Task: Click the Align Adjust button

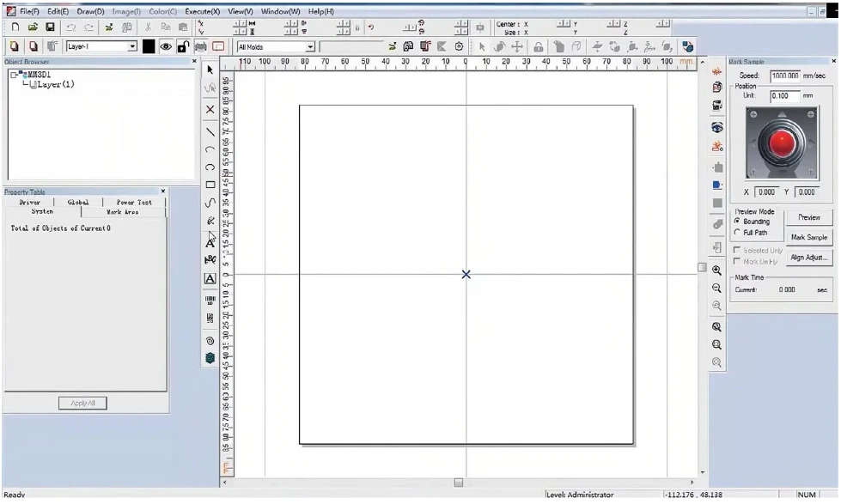Action: click(x=809, y=258)
